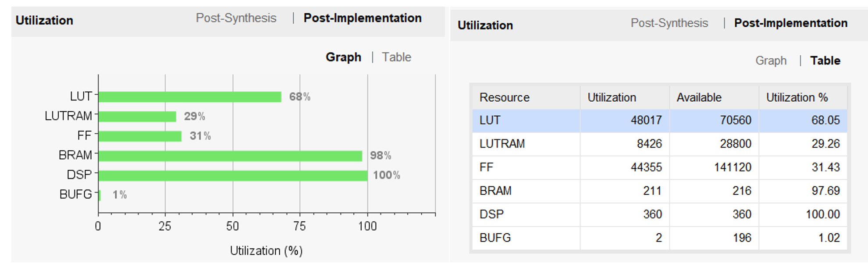868x271 pixels.
Task: Click the DSP 100% bar in graph
Action: tap(233, 175)
